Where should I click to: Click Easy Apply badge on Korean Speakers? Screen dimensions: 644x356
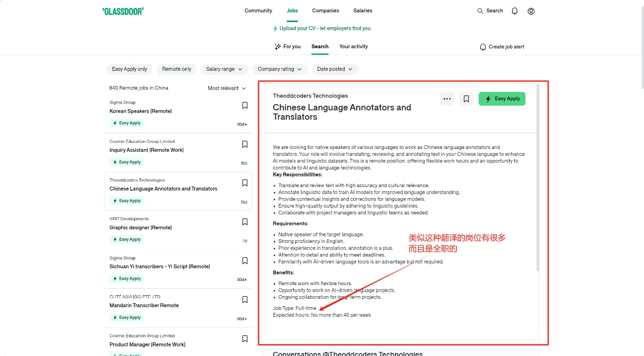pyautogui.click(x=126, y=123)
